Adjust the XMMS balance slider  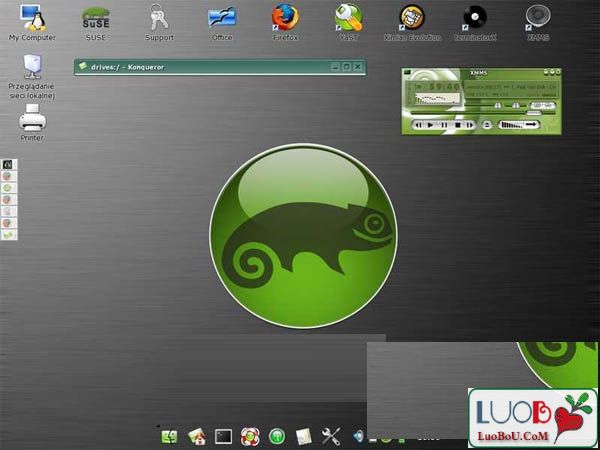pyautogui.click(x=516, y=105)
